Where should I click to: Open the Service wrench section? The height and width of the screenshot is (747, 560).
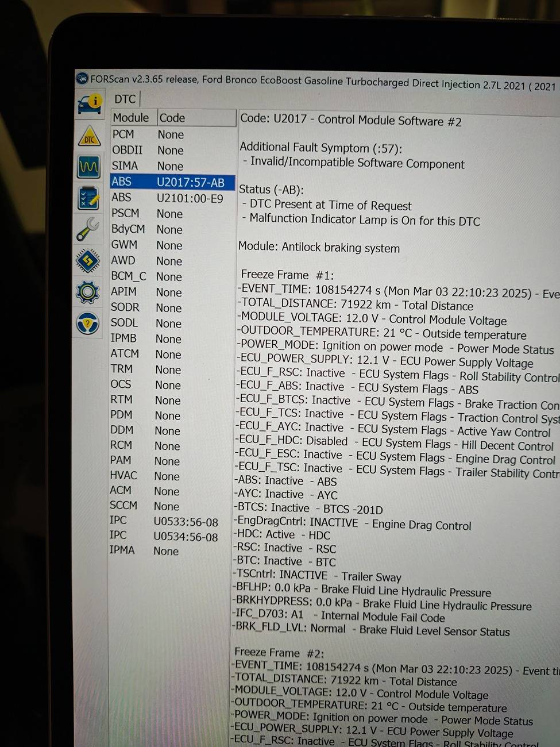88,230
